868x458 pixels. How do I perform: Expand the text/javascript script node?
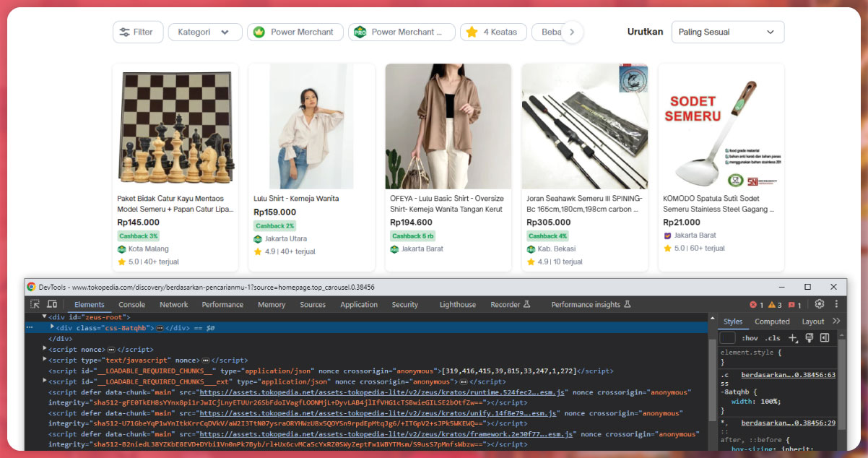point(45,360)
